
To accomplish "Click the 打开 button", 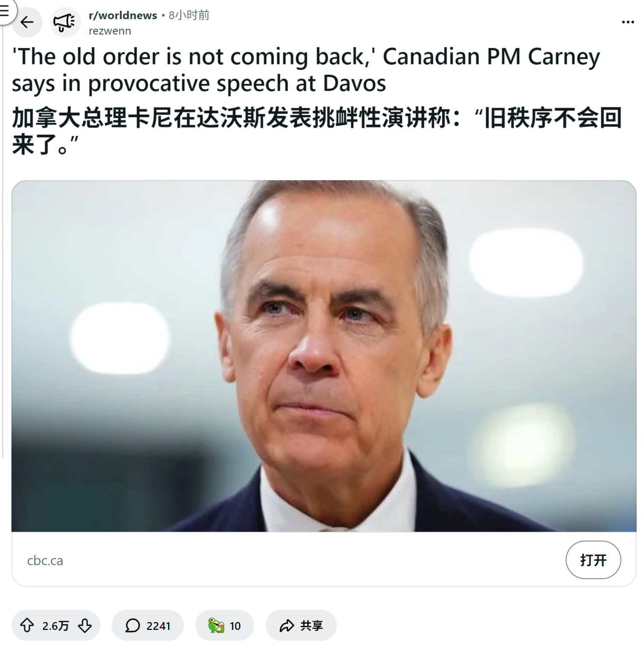I will [593, 560].
